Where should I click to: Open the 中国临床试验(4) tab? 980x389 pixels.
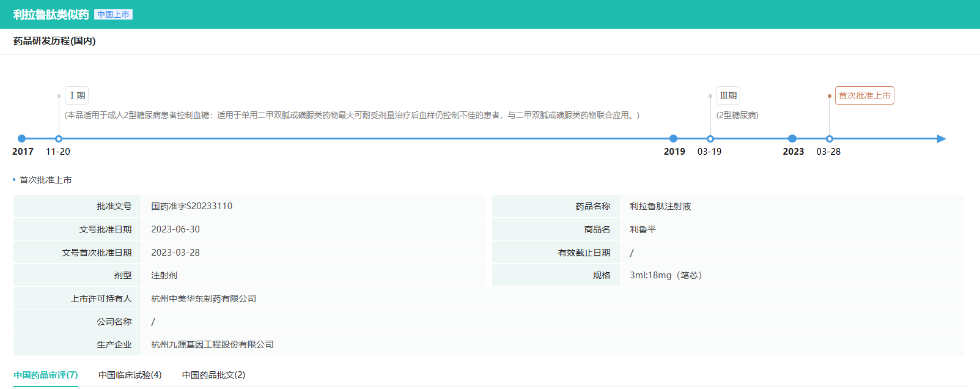[x=130, y=375]
